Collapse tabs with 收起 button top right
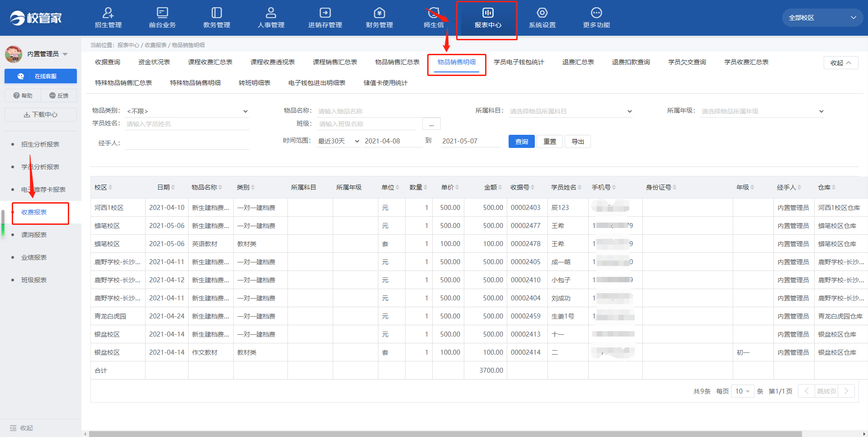Screen dimensions: 868x437 click(x=840, y=63)
